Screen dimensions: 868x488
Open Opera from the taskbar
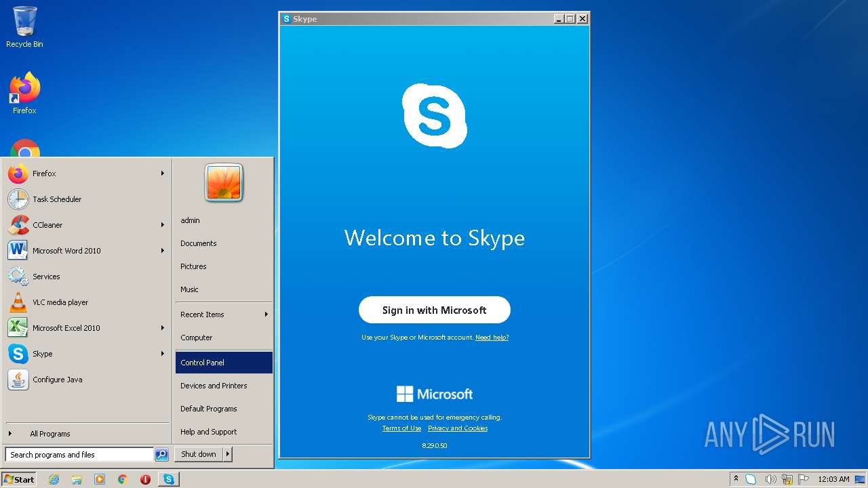[x=145, y=479]
